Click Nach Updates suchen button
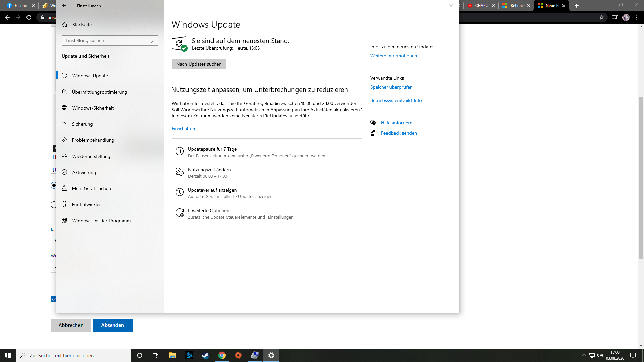This screenshot has width=644, height=362. pos(199,64)
